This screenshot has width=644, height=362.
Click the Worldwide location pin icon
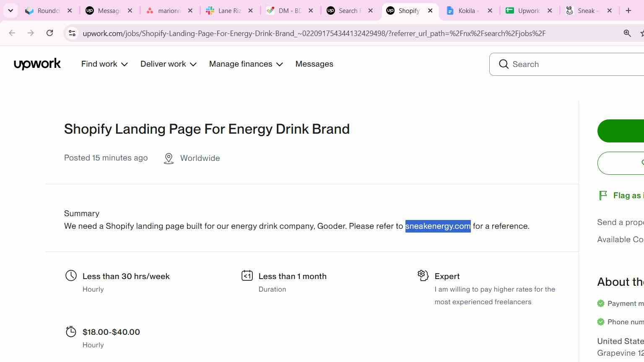click(169, 158)
